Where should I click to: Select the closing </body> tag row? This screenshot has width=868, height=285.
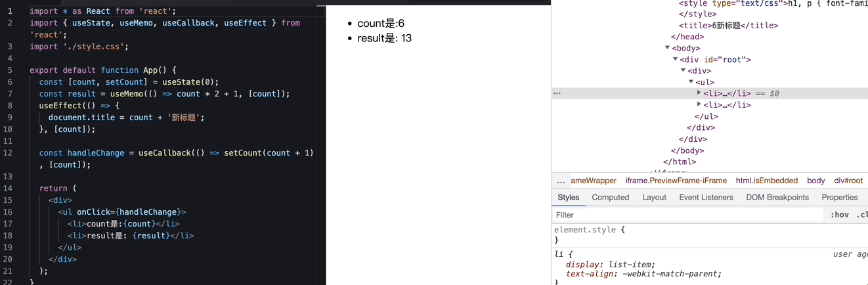click(x=687, y=150)
